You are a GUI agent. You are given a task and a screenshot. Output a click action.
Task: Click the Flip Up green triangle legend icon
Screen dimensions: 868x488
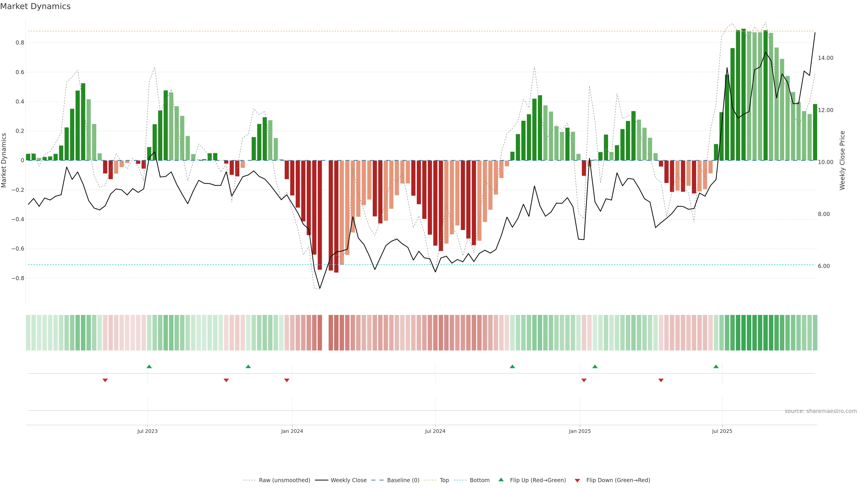(x=501, y=480)
